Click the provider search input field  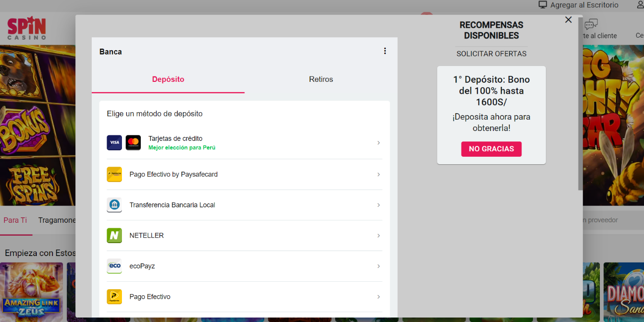click(612, 220)
